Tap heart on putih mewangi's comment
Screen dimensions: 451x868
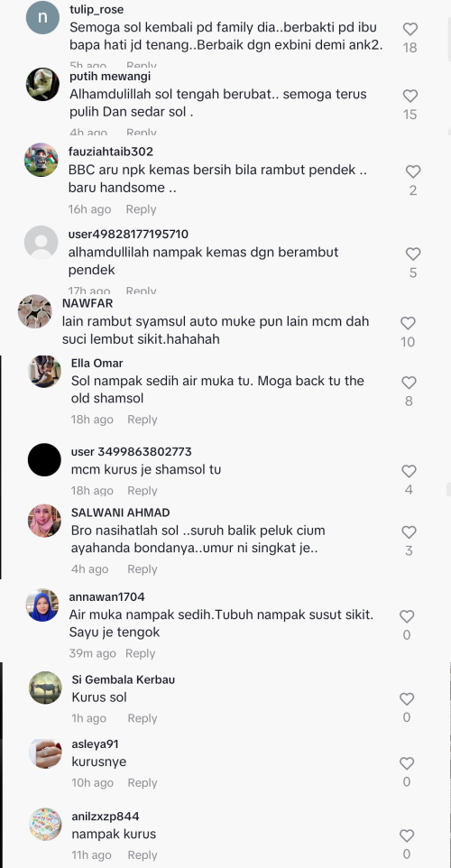tap(410, 96)
